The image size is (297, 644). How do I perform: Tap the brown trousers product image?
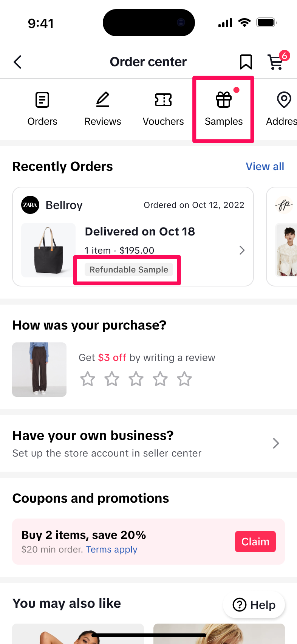point(39,370)
